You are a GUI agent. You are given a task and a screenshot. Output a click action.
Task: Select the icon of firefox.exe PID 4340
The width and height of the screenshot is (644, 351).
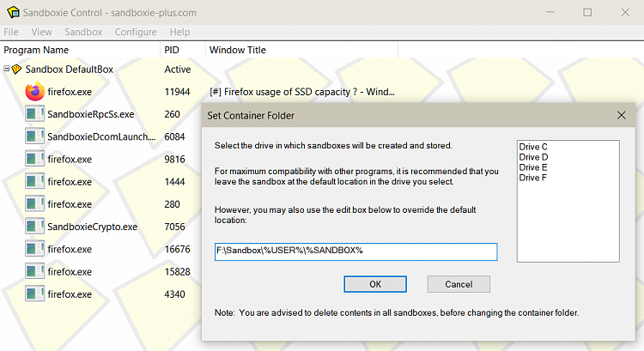(35, 294)
